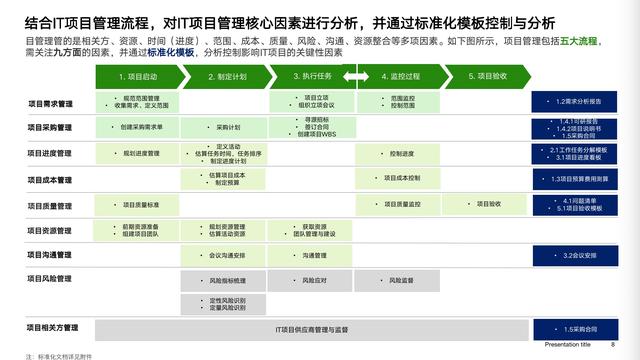Click the gray IT项目供应商管理与监督 bar

[312, 330]
